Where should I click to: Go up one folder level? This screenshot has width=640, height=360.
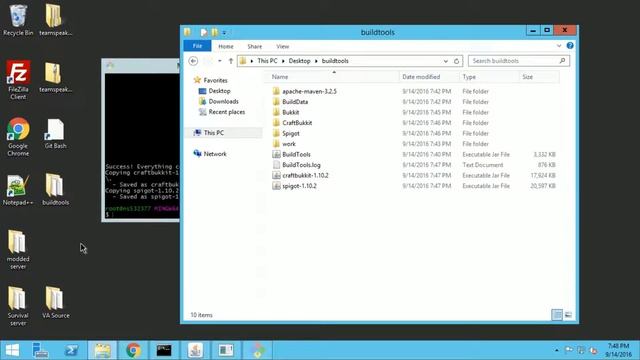coord(231,61)
